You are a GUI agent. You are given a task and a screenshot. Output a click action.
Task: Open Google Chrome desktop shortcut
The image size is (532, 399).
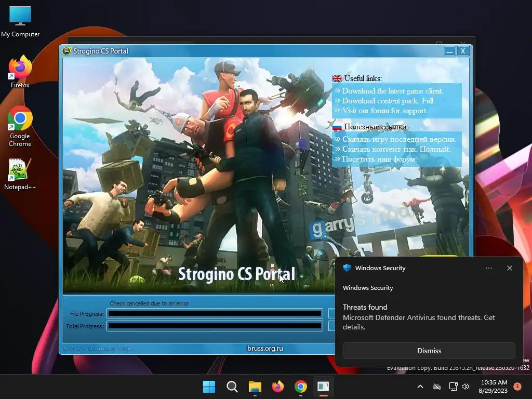pyautogui.click(x=20, y=126)
